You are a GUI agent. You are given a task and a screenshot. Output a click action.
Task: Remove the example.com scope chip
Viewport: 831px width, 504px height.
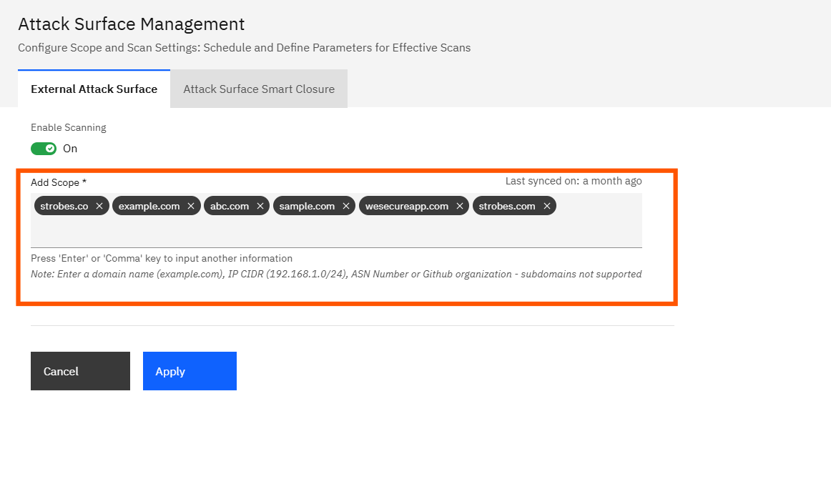191,206
